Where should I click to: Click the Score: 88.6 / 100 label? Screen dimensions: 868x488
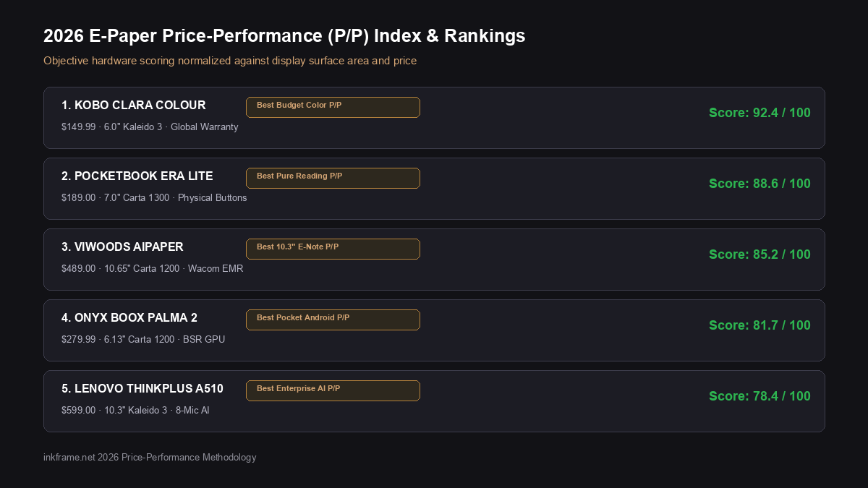759,184
